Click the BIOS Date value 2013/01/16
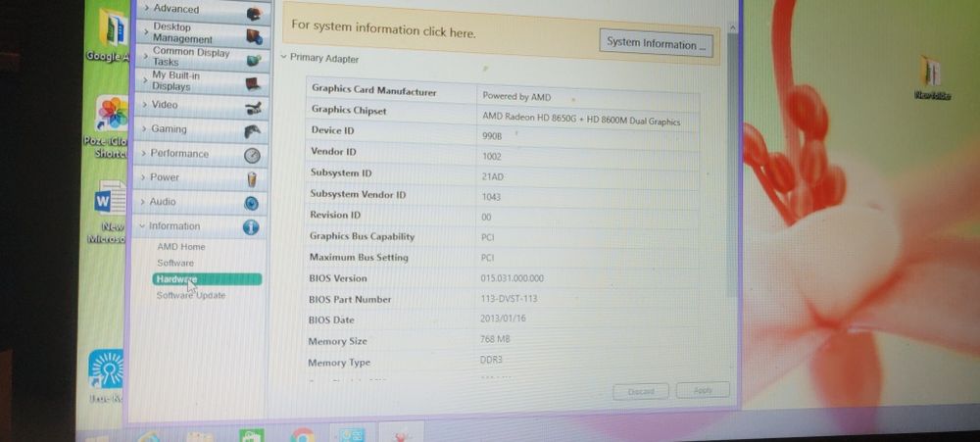Image resolution: width=980 pixels, height=442 pixels. click(503, 319)
